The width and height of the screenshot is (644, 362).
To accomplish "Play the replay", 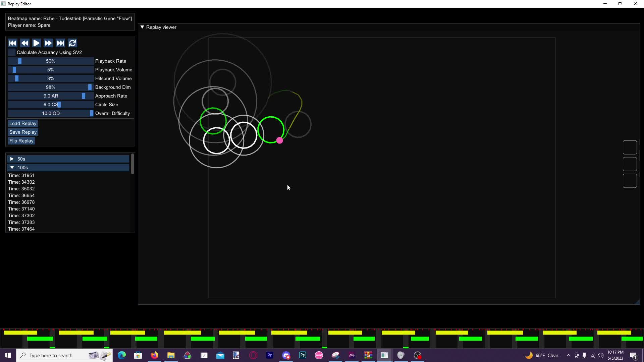I will click(x=37, y=43).
